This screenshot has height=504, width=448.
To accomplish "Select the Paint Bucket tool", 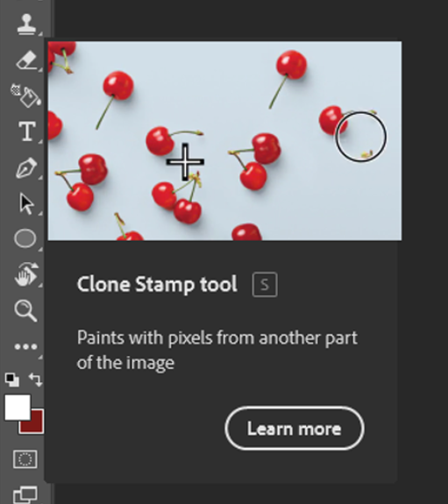I will 25,96.
